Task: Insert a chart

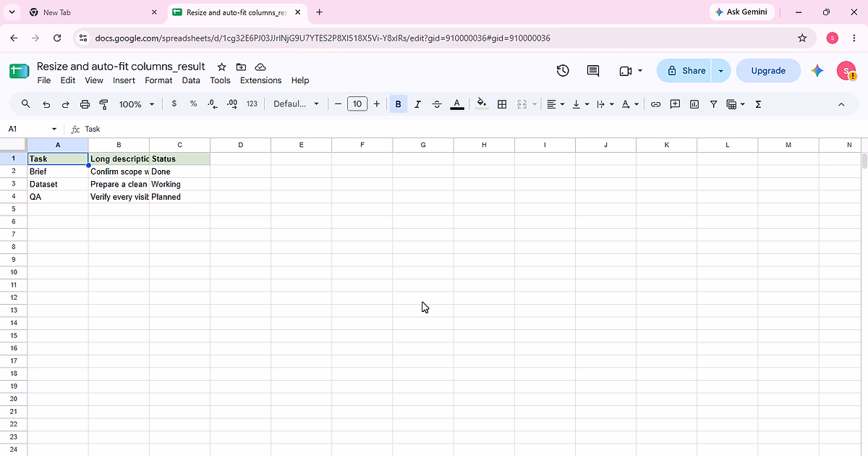Action: 694,104
